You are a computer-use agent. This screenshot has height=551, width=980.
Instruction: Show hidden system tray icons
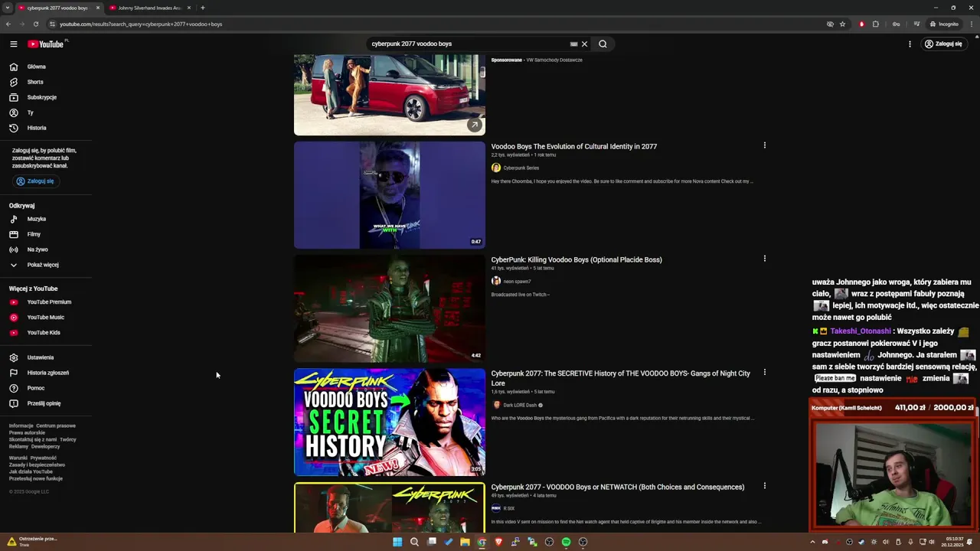coord(812,542)
